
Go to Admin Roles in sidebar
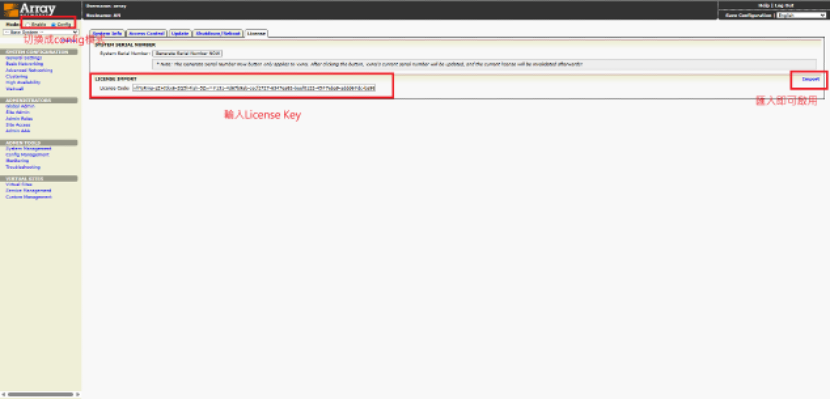(x=19, y=119)
